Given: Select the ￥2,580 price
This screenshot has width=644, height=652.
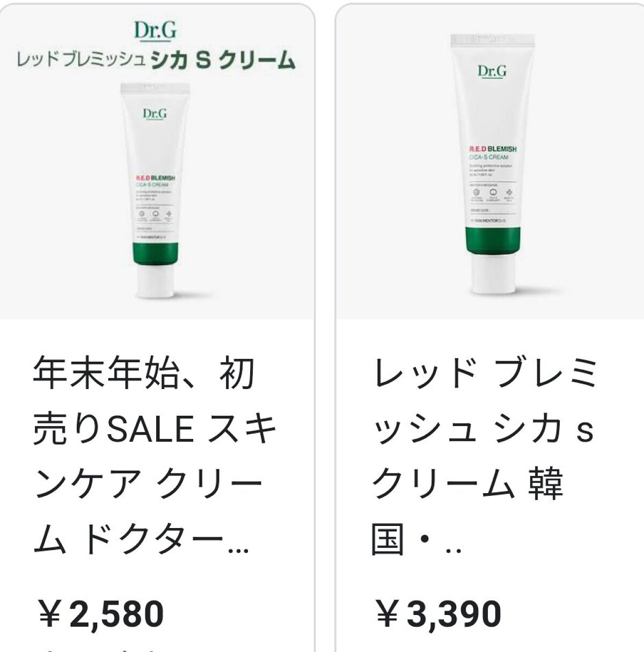Looking at the screenshot, I should [x=100, y=614].
